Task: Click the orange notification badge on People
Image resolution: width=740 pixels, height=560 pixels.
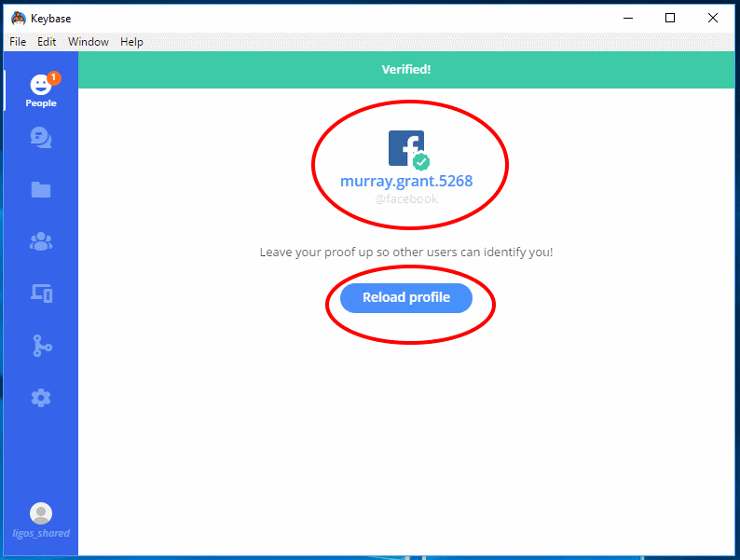Action: click(x=54, y=77)
